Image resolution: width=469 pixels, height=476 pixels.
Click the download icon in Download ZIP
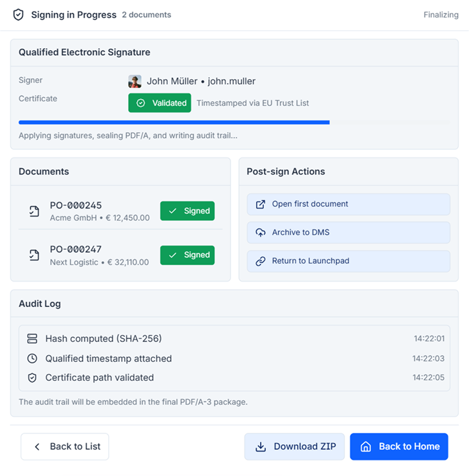click(261, 447)
